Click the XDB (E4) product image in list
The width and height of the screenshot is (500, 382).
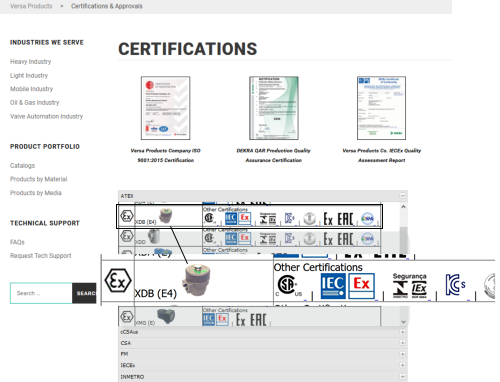tap(165, 216)
